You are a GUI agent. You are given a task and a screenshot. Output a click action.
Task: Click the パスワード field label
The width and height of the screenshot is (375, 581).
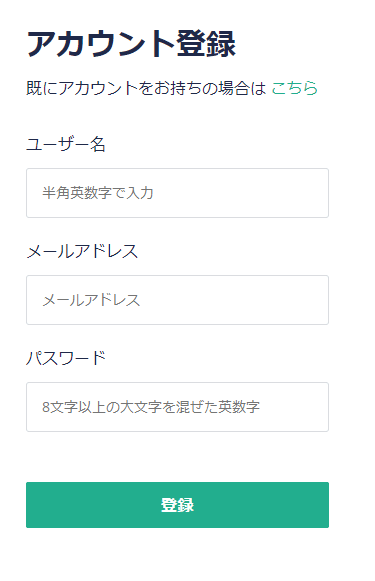pyautogui.click(x=66, y=358)
